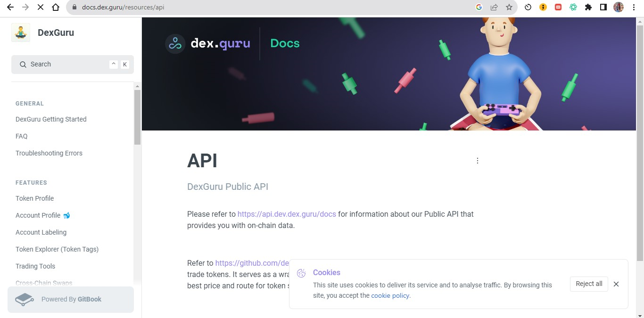Viewport: 644px width, 318px height.
Task: Click the page scrollbar up arrow
Action: click(640, 21)
